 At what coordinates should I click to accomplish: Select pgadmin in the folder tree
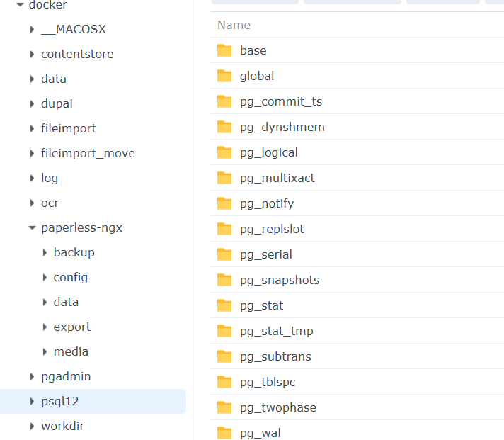[x=66, y=376]
